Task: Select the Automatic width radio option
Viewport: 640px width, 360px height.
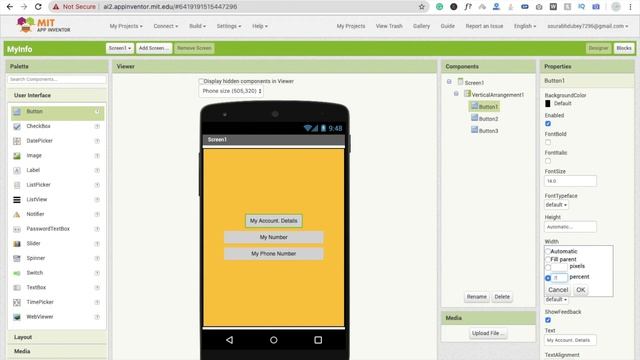Action: tap(548, 251)
